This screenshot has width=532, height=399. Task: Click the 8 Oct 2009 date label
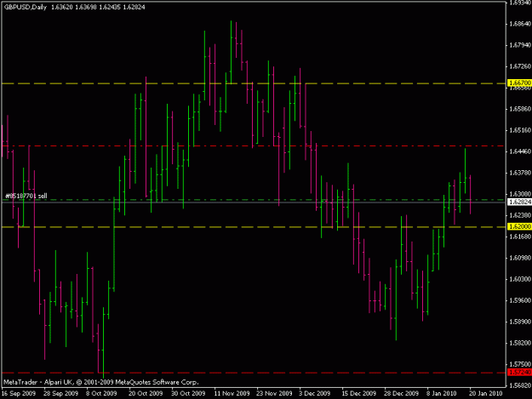click(101, 394)
